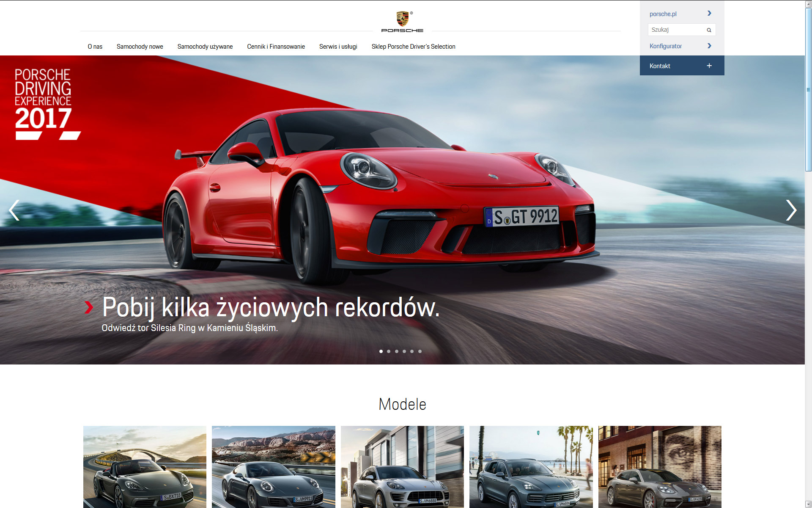Click the Kontakt button
812x508 pixels.
(x=682, y=66)
